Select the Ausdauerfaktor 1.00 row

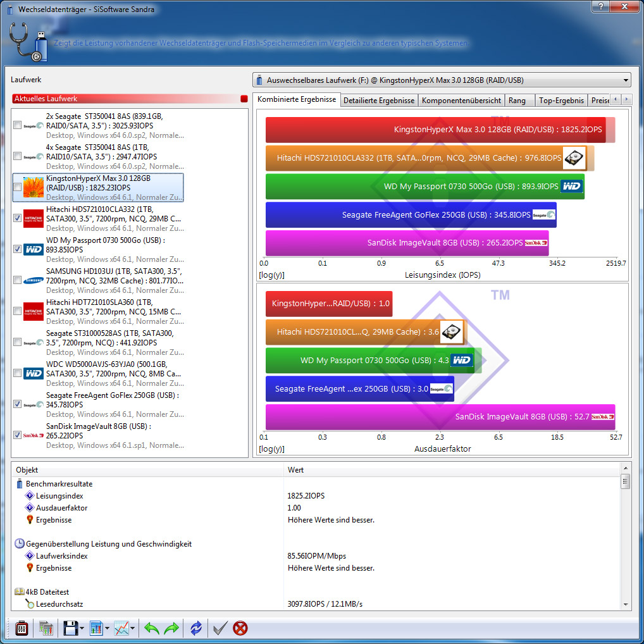(x=316, y=507)
